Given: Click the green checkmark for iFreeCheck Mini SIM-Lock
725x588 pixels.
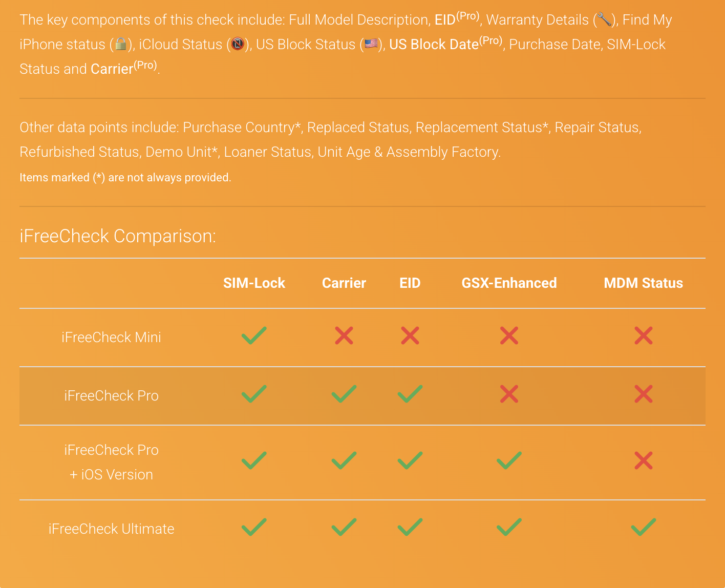Looking at the screenshot, I should pos(254,336).
